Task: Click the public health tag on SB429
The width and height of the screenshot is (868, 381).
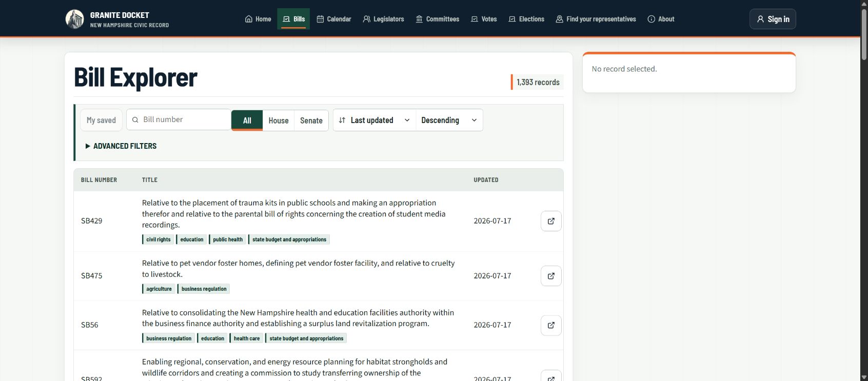Action: 227,239
